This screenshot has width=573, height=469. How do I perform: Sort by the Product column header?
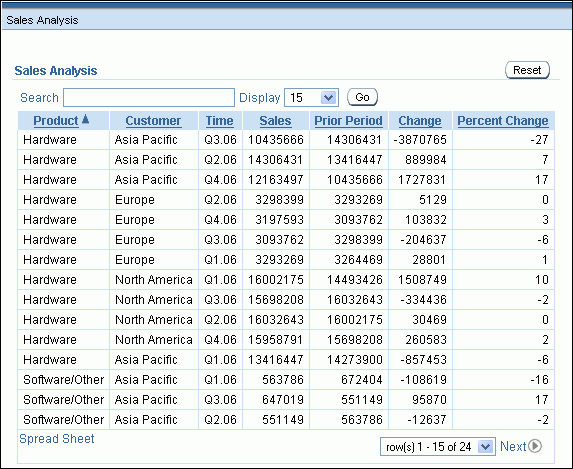(x=56, y=121)
